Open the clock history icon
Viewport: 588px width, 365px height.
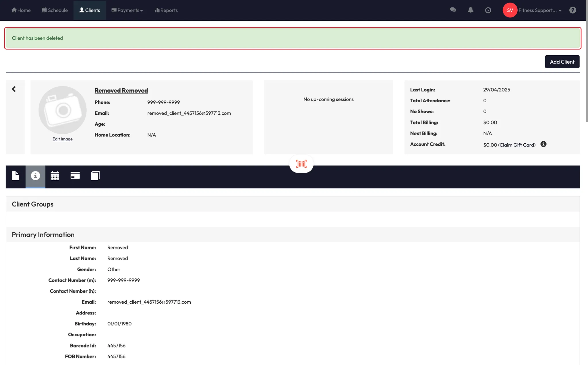click(x=488, y=10)
